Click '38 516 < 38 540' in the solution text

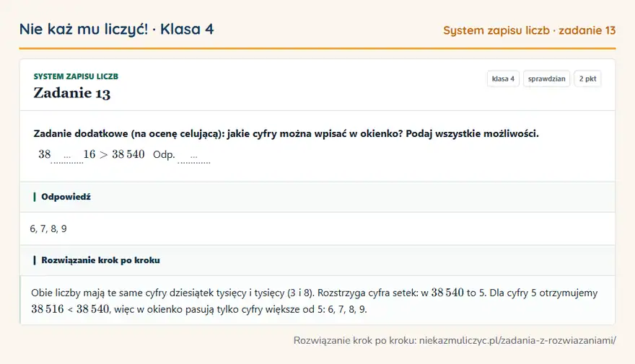click(x=70, y=309)
